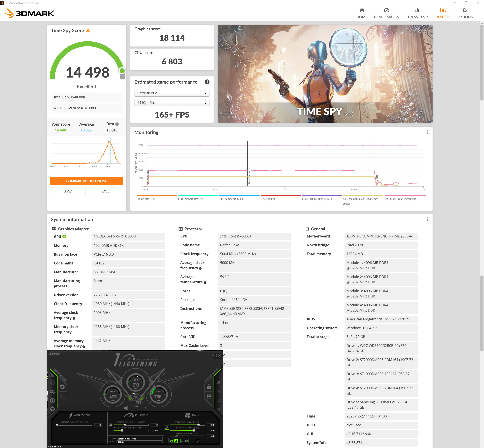Click the LOAD button

click(68, 191)
